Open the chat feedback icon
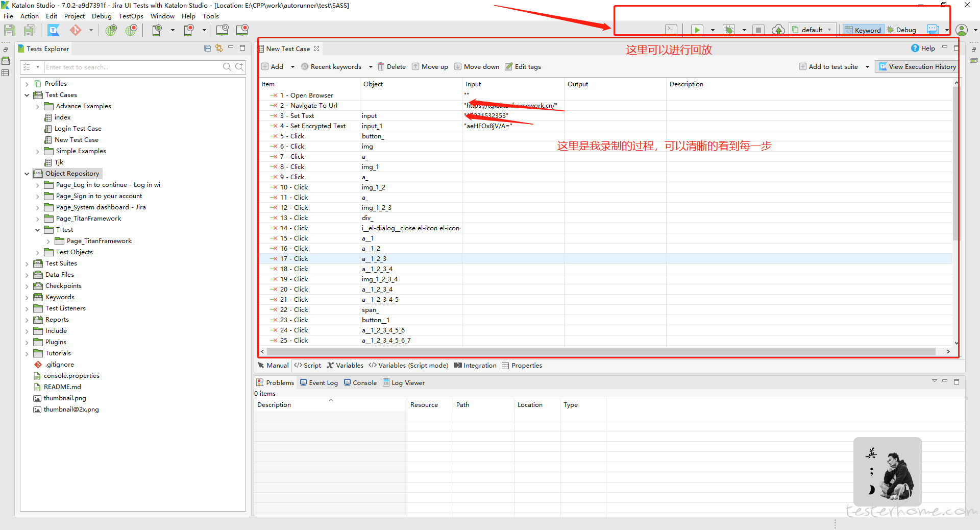 point(933,30)
